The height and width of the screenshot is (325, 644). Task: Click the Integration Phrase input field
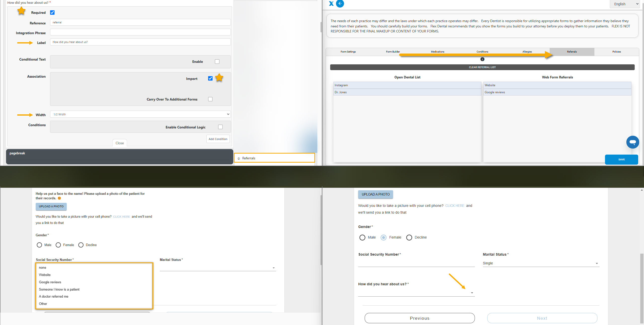tap(140, 32)
